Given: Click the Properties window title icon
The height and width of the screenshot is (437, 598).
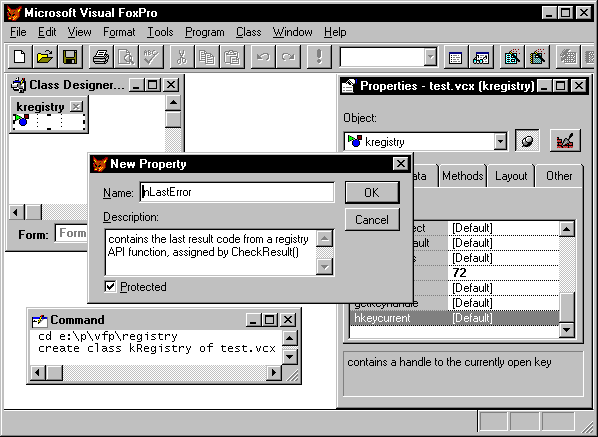Looking at the screenshot, I should 349,86.
